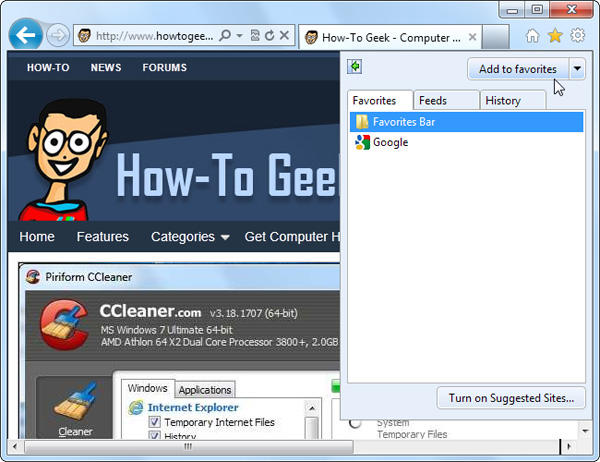Select the Applications tab in CCleaner
This screenshot has height=462, width=600.
(x=205, y=390)
